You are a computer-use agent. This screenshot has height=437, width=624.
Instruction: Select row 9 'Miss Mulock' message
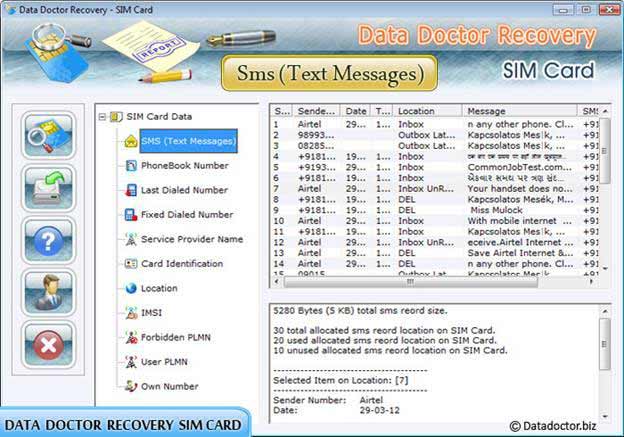pos(435,210)
